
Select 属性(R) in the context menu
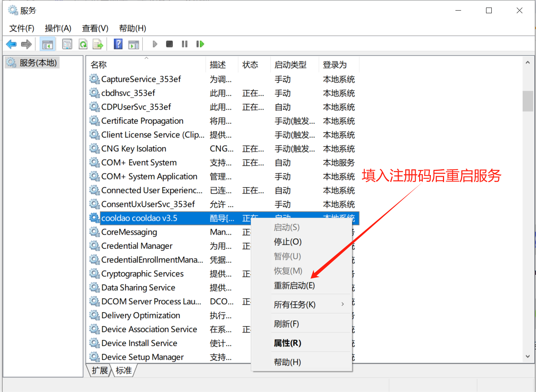click(x=287, y=343)
